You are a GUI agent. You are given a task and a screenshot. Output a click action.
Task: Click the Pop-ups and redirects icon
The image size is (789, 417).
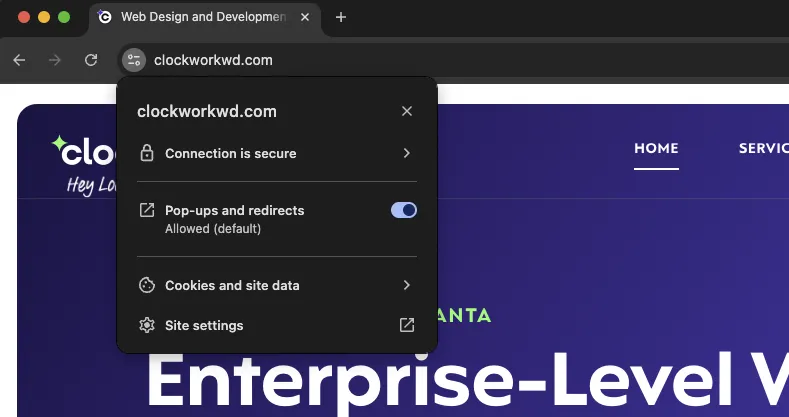tap(146, 210)
